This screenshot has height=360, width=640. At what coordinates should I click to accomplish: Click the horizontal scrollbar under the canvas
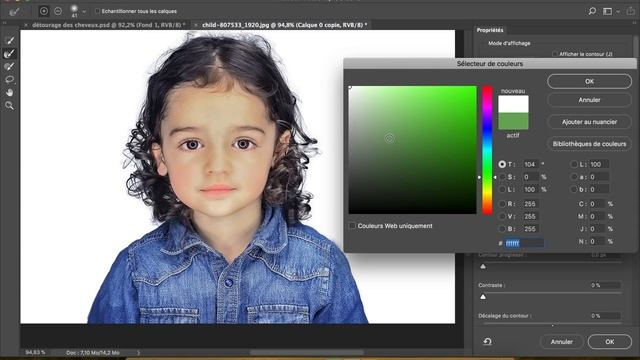pyautogui.click(x=307, y=352)
